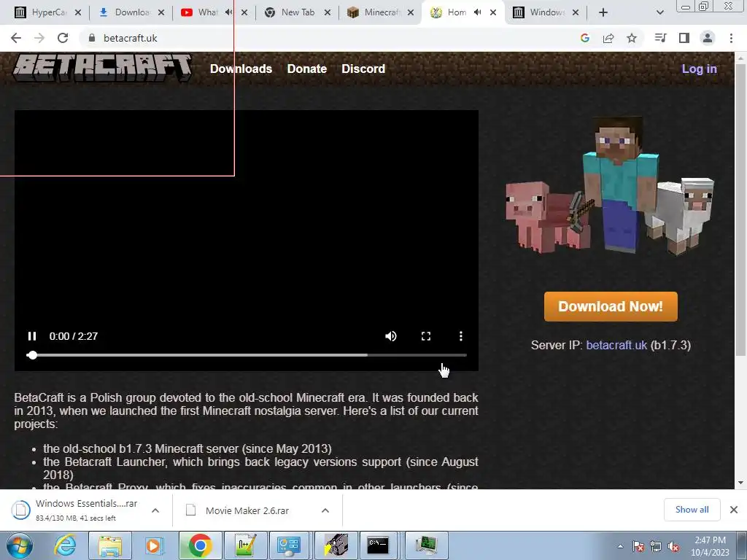
Task: Click scrollbar down arrow
Action: pos(740,483)
